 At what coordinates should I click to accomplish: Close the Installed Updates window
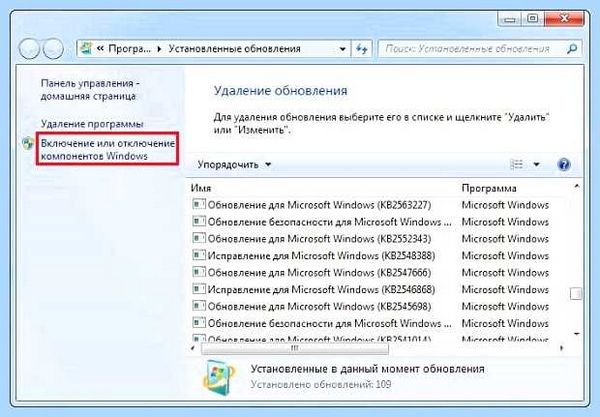pyautogui.click(x=564, y=18)
